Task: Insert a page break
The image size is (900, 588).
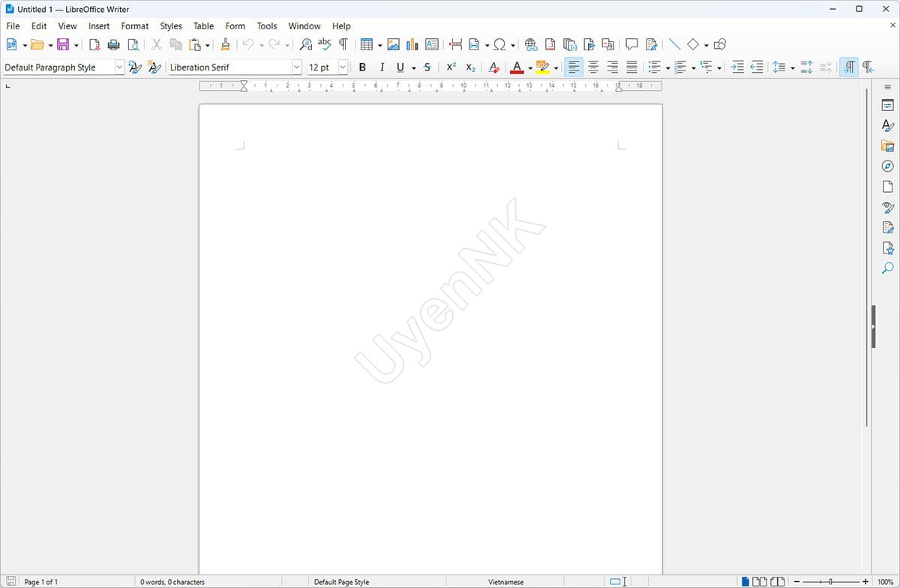Action: pyautogui.click(x=455, y=45)
